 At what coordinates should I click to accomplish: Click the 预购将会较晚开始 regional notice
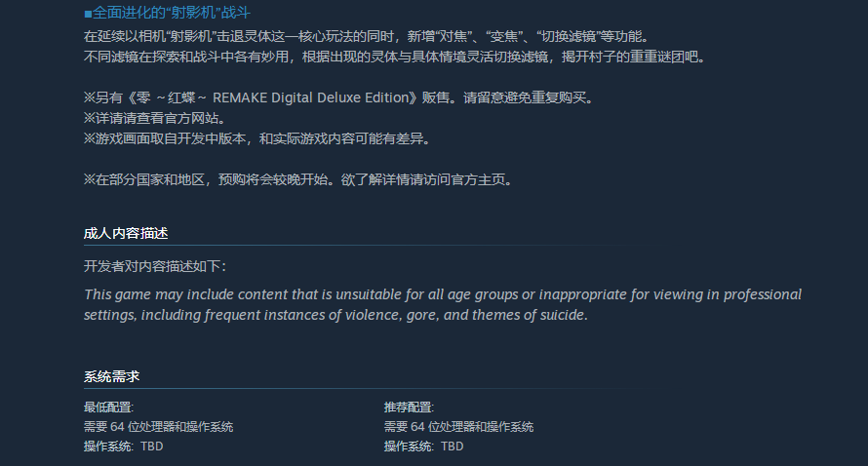point(297,179)
